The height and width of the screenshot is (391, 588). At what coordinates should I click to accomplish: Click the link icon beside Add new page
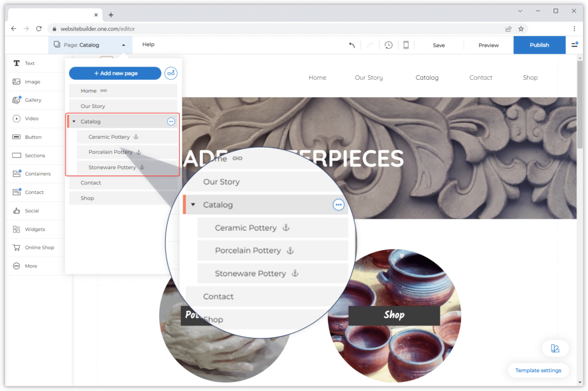[x=171, y=73]
